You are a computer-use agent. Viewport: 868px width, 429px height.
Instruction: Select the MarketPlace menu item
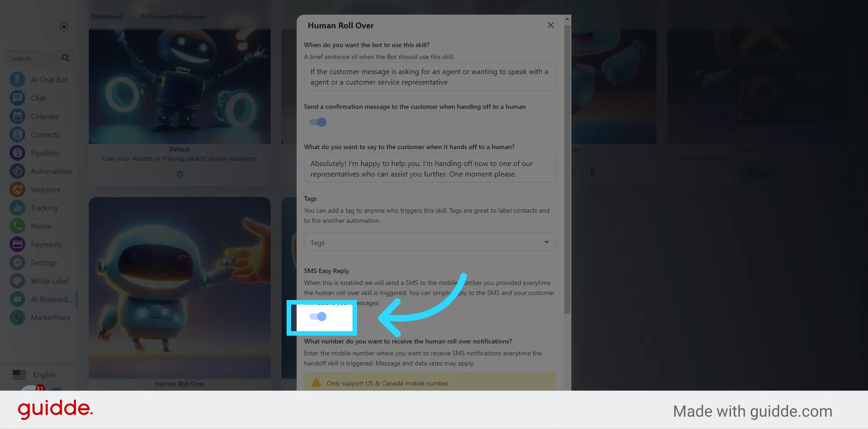click(x=51, y=317)
